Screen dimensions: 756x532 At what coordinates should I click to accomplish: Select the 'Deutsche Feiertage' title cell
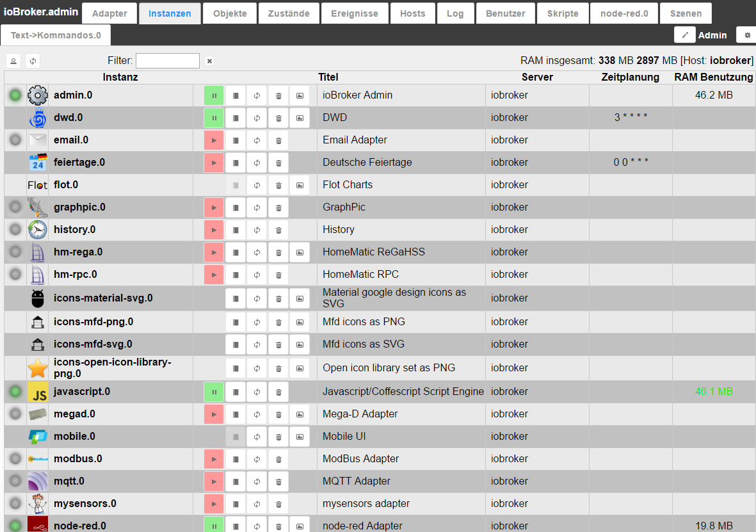tap(401, 163)
